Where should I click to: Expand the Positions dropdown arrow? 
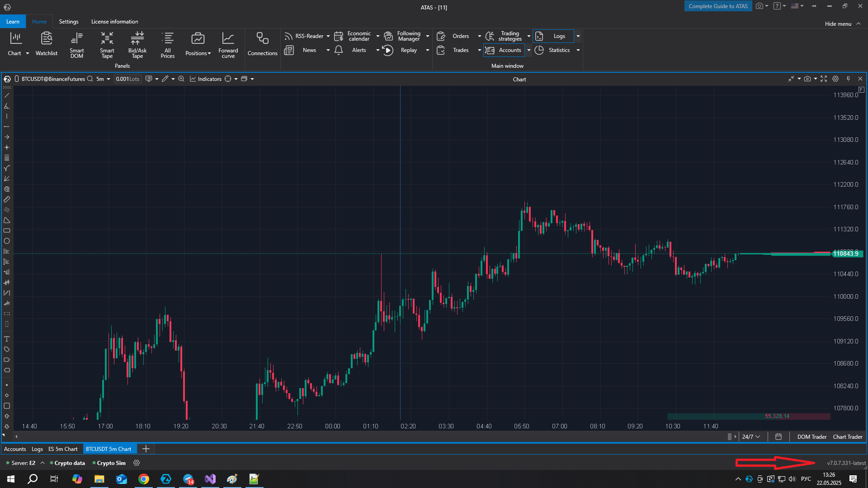(209, 53)
